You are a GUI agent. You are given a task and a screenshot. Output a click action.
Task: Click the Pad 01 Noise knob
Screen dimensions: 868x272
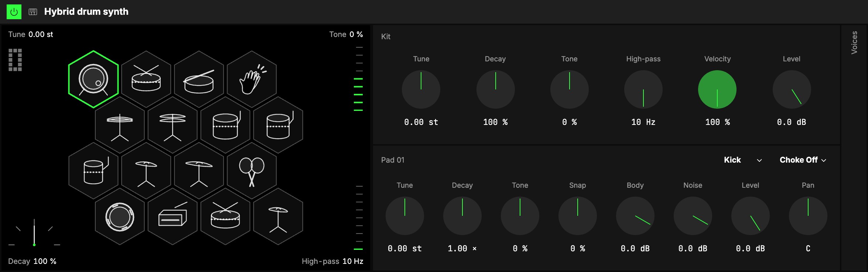(x=693, y=216)
